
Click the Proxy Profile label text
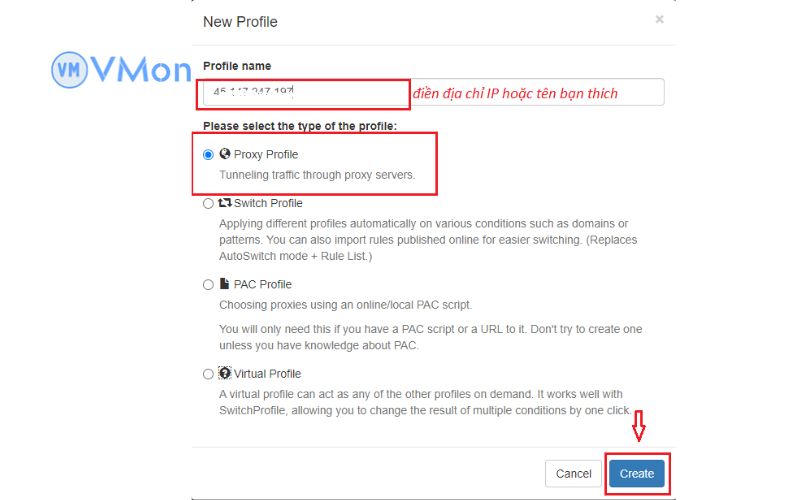[x=266, y=155]
